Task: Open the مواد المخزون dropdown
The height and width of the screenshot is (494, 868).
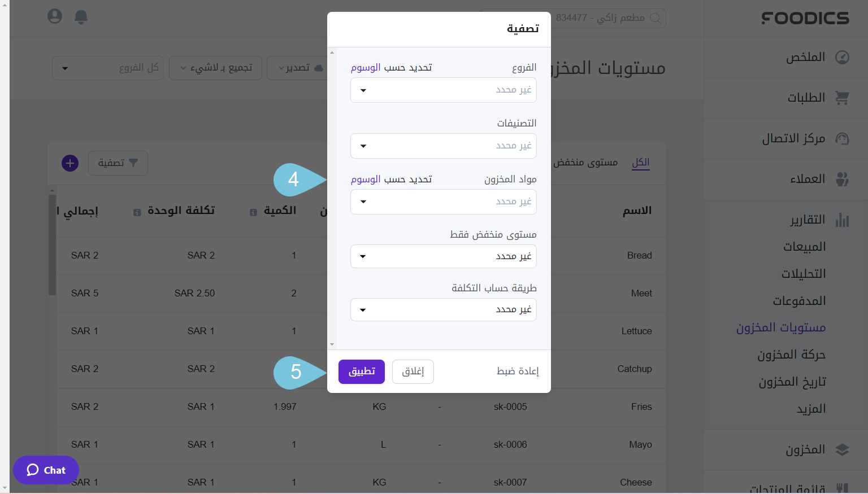Action: point(444,202)
